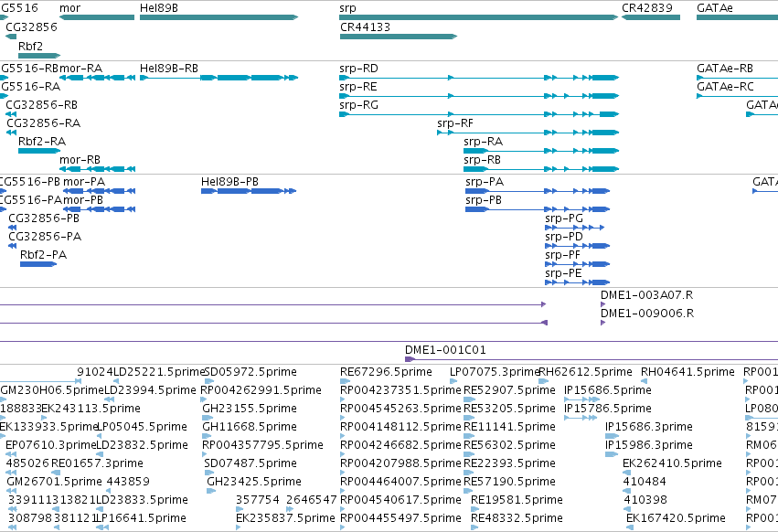Select the RH04641.5prime EST label
The image size is (778, 532).
tap(687, 372)
